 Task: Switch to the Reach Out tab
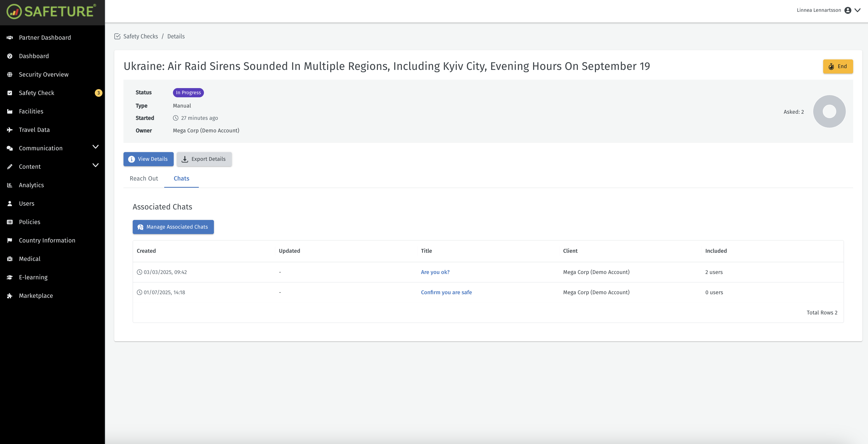point(143,178)
